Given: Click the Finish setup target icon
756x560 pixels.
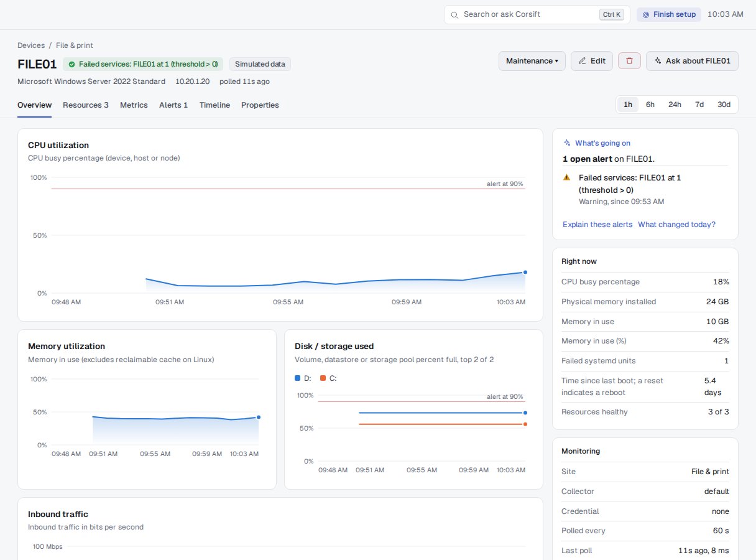Looking at the screenshot, I should (x=646, y=14).
